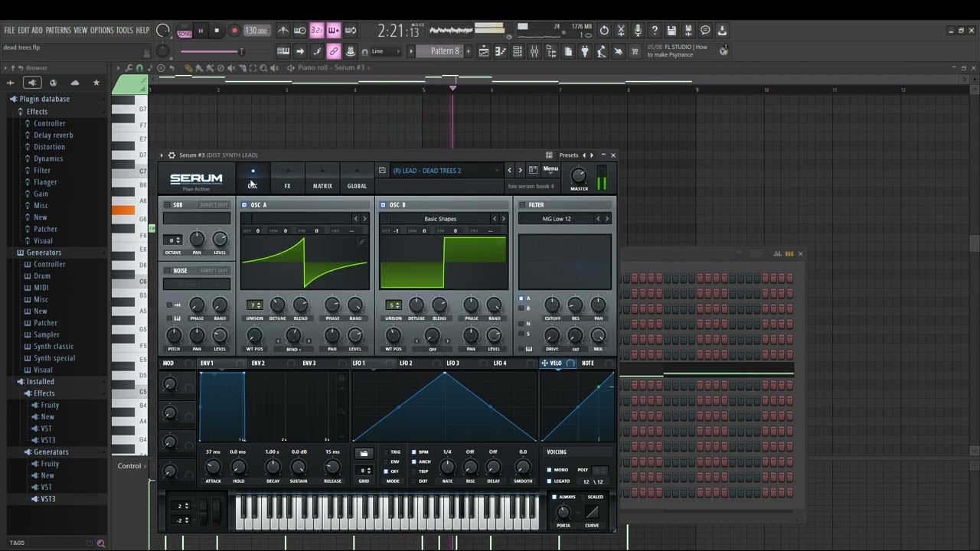Click the search magnifier in browser bottom
980x551 pixels.
[100, 543]
